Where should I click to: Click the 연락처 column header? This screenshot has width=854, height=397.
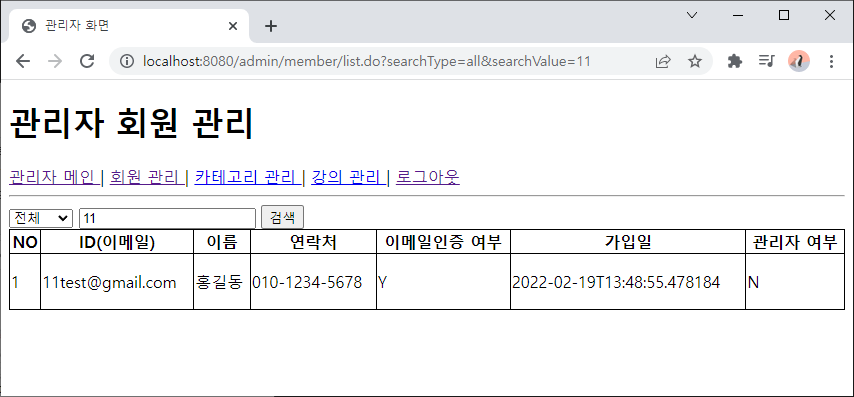[313, 242]
